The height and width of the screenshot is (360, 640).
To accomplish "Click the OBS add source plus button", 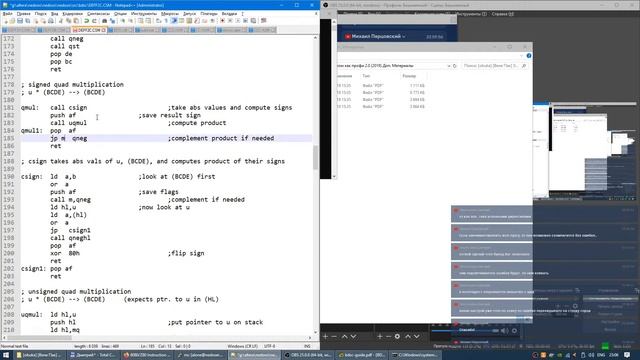I will tap(380, 336).
